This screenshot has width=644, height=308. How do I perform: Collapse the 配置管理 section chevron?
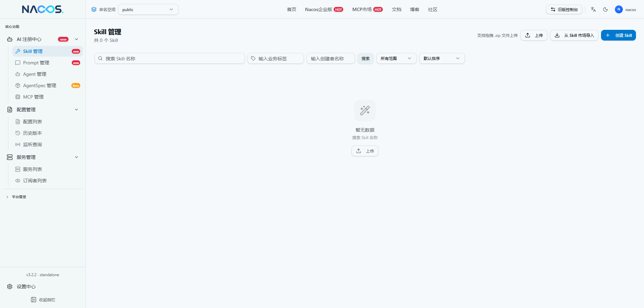tap(76, 110)
